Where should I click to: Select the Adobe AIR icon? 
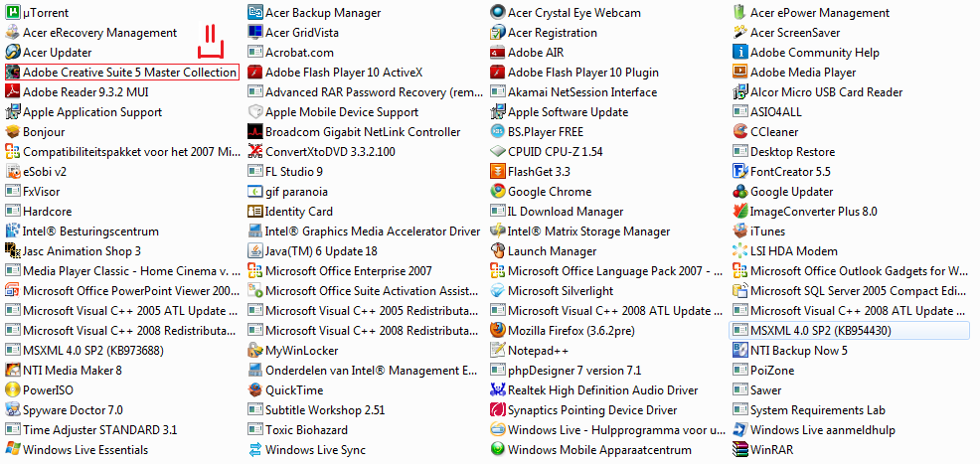point(498,53)
